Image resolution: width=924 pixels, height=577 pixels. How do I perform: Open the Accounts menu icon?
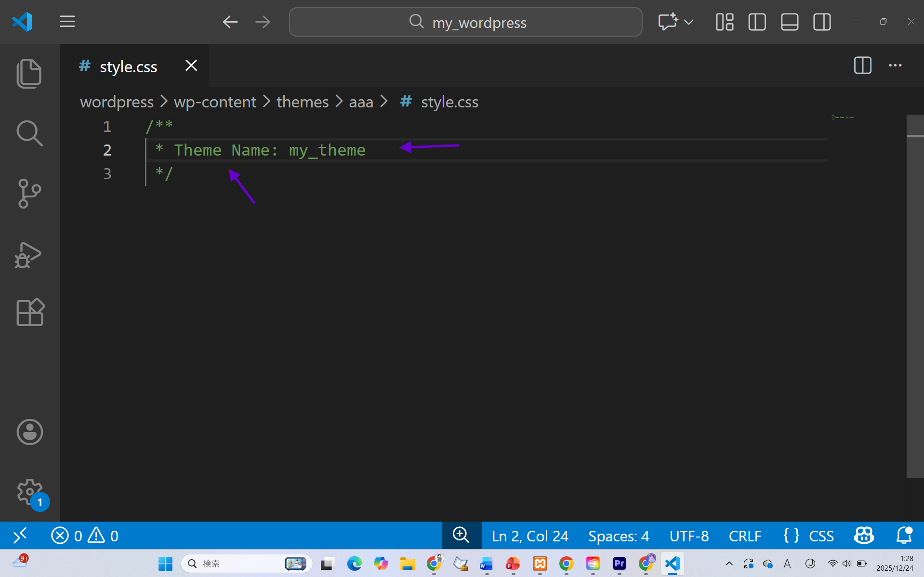pyautogui.click(x=29, y=432)
